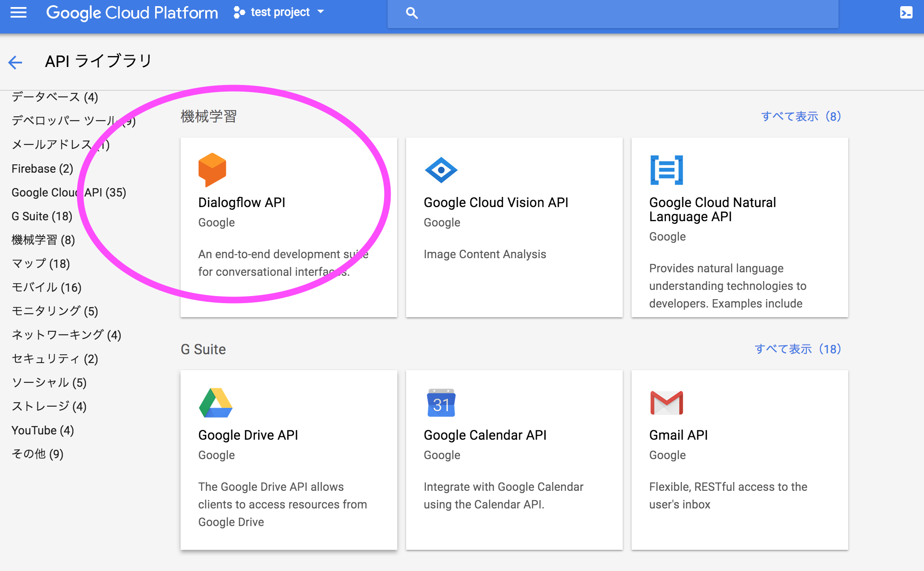This screenshot has height=571, width=924.
Task: Click the Google Cloud Platform logo
Action: tap(131, 12)
